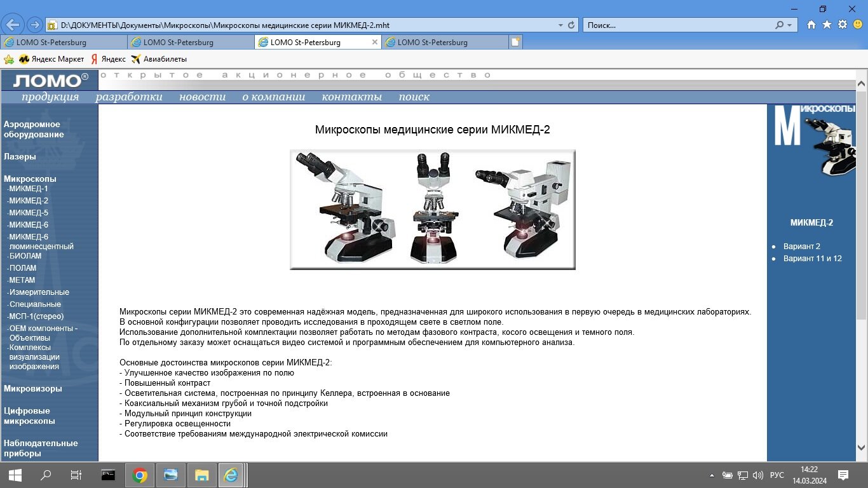Open the Микроскопы sidebar category
868x488 pixels.
pyautogui.click(x=30, y=179)
